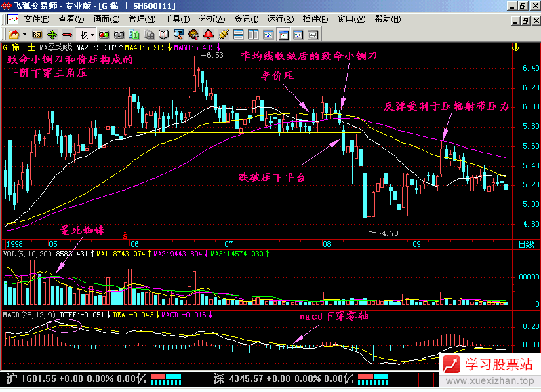The image size is (541, 392).
Task: Click the horizontal split panes icon
Action: (x=239, y=35)
